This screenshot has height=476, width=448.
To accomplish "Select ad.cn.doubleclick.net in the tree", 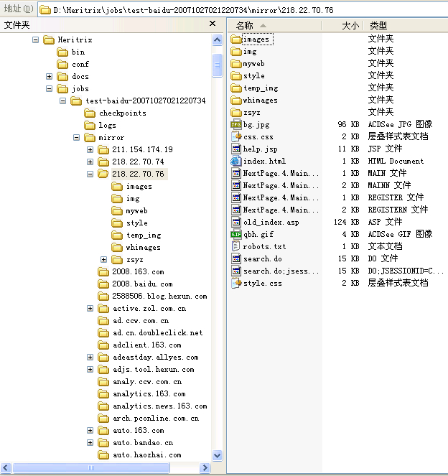I will (x=157, y=332).
